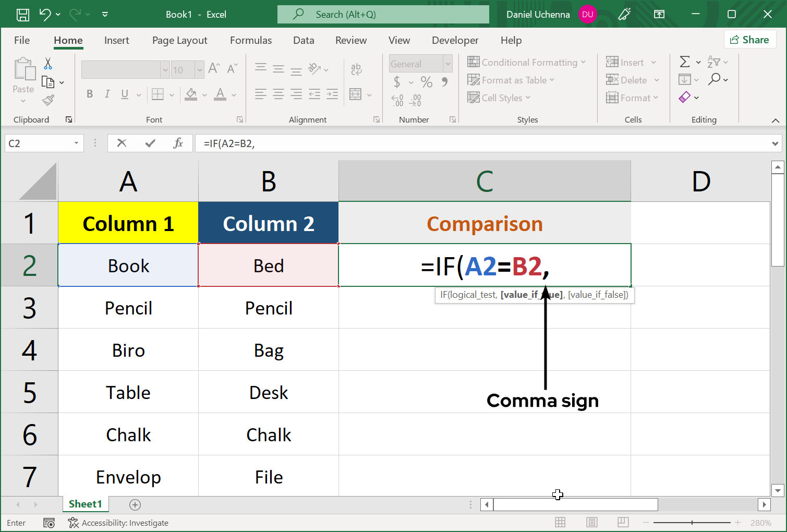The width and height of the screenshot is (787, 532).
Task: Apply Percent Style to selection
Action: tap(426, 82)
